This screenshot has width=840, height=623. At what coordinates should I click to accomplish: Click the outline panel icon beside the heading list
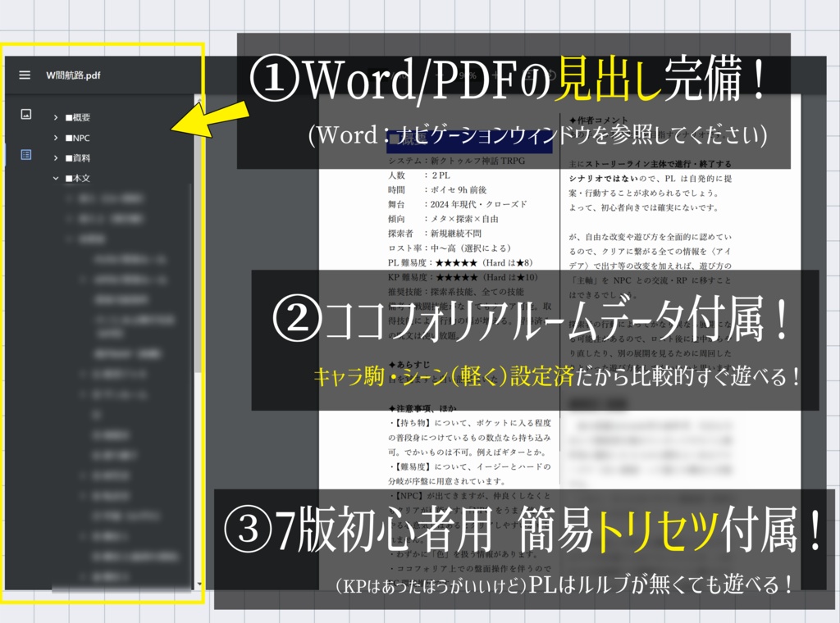(x=26, y=154)
